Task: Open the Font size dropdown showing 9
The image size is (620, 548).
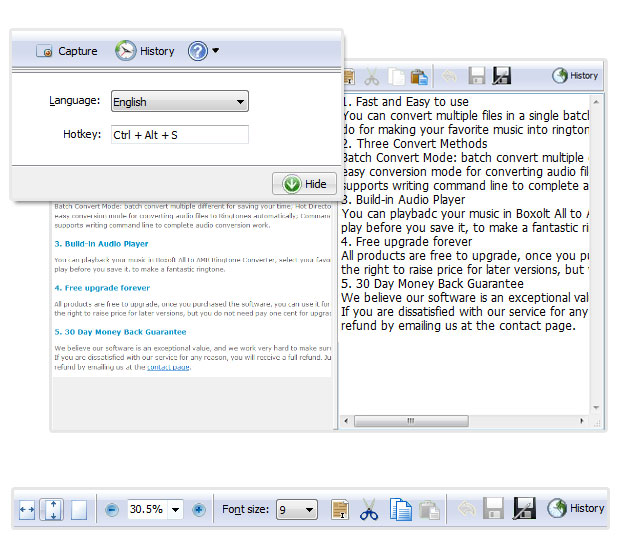Action: pos(297,509)
